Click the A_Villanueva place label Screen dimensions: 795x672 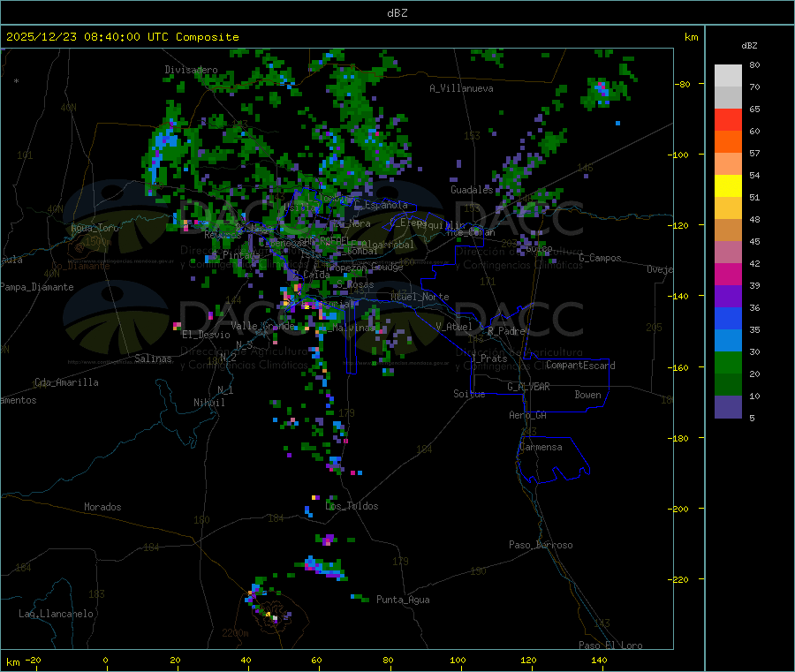coord(461,88)
